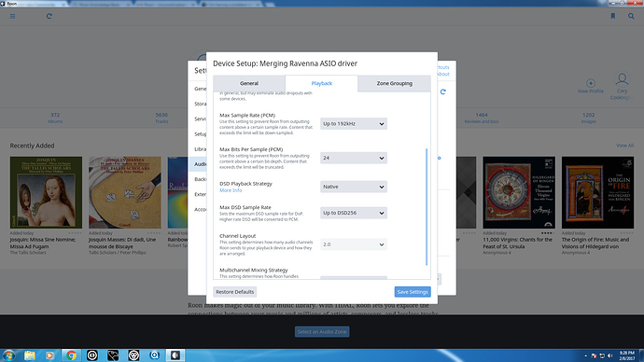This screenshot has width=644, height=362.
Task: Open the volume speaker tray icon
Action: (609, 355)
